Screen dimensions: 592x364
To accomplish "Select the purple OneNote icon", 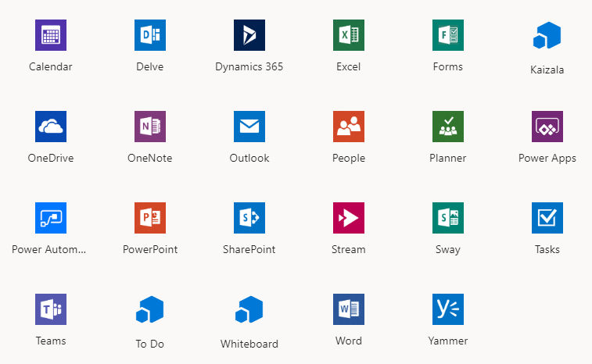I will pos(150,127).
